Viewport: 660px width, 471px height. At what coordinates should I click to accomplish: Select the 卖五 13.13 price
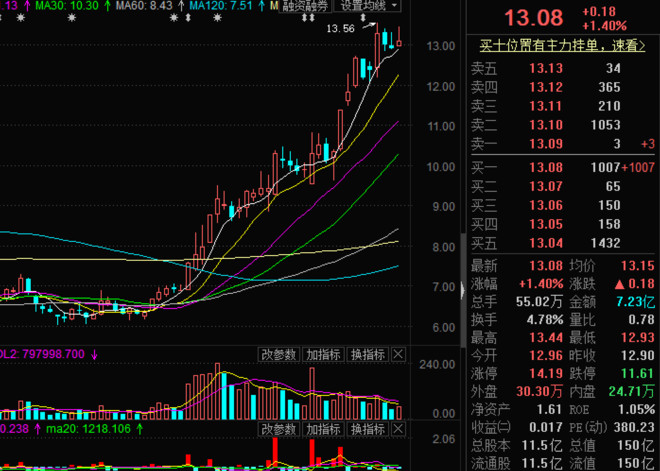click(x=546, y=68)
